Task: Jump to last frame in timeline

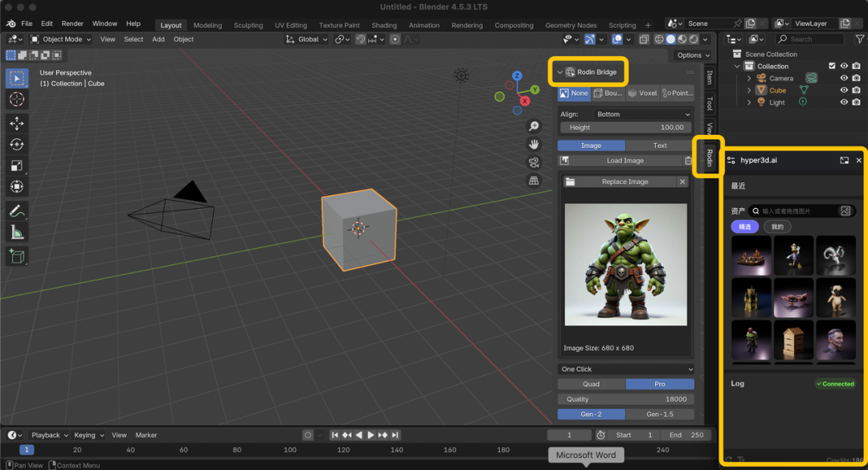Action: tap(395, 435)
